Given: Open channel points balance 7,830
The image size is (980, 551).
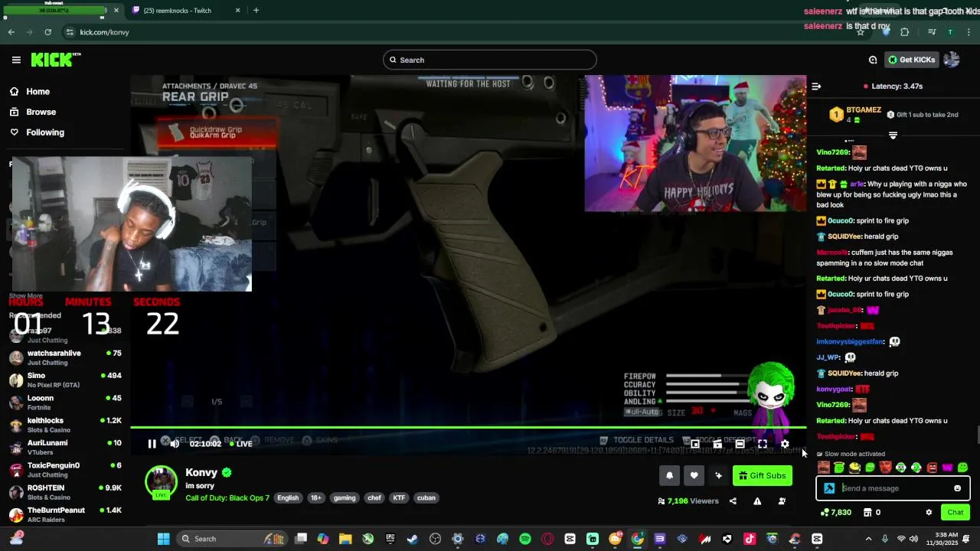Looking at the screenshot, I should point(836,513).
